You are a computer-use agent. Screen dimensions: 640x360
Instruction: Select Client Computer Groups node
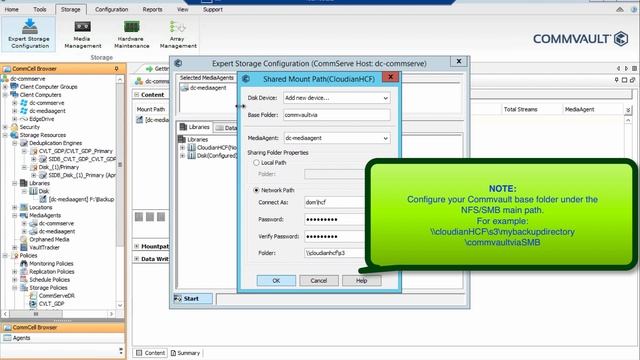tap(48, 87)
